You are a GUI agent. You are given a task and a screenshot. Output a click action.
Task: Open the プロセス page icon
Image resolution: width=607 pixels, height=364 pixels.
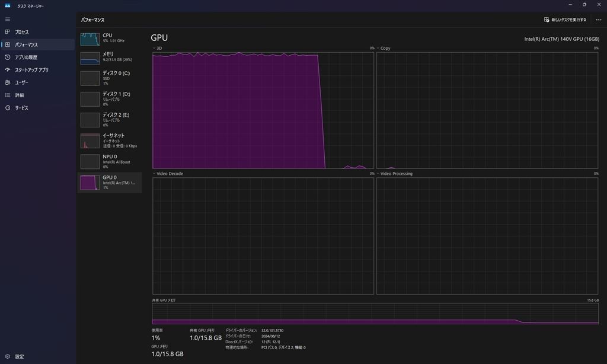click(x=8, y=32)
